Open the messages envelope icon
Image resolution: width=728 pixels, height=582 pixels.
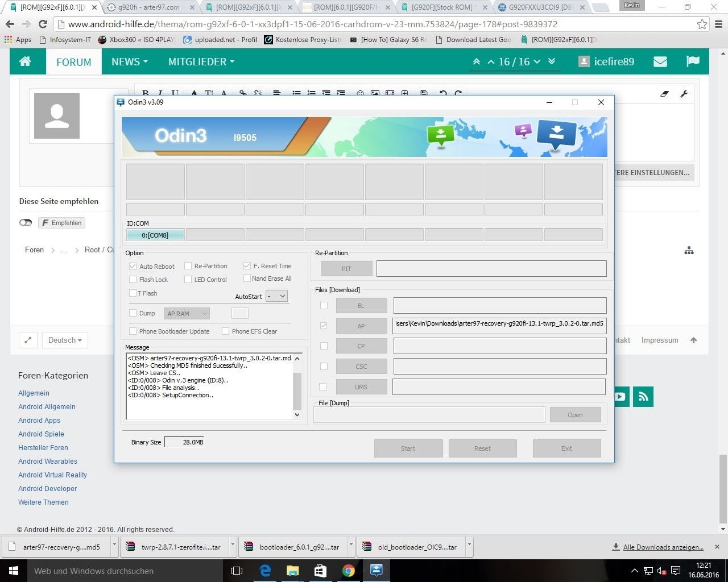(x=660, y=61)
